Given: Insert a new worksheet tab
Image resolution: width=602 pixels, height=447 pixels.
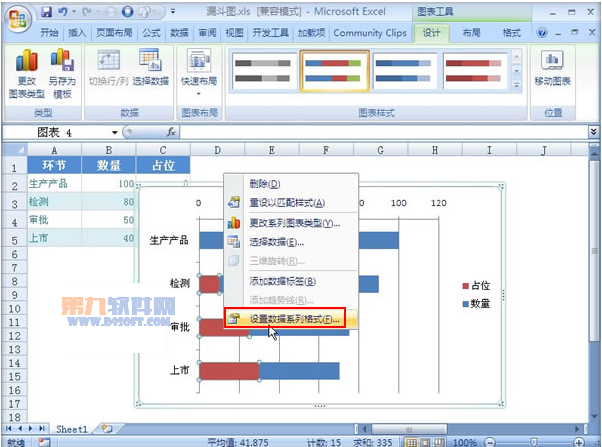Looking at the screenshot, I should 108,429.
